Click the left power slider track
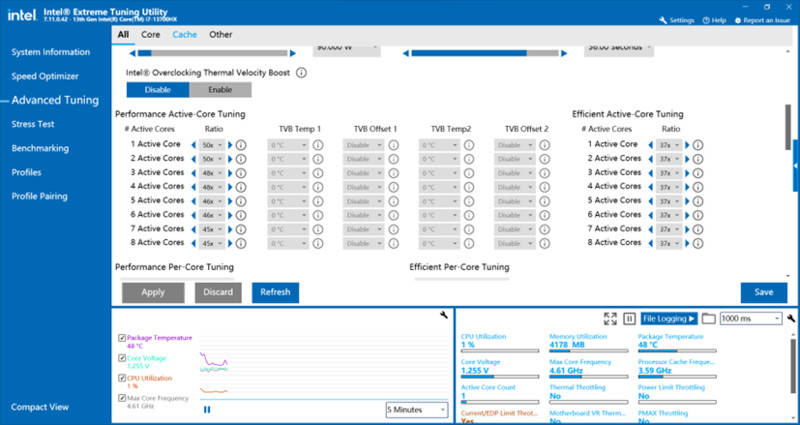The height and width of the screenshot is (425, 800). [213, 53]
